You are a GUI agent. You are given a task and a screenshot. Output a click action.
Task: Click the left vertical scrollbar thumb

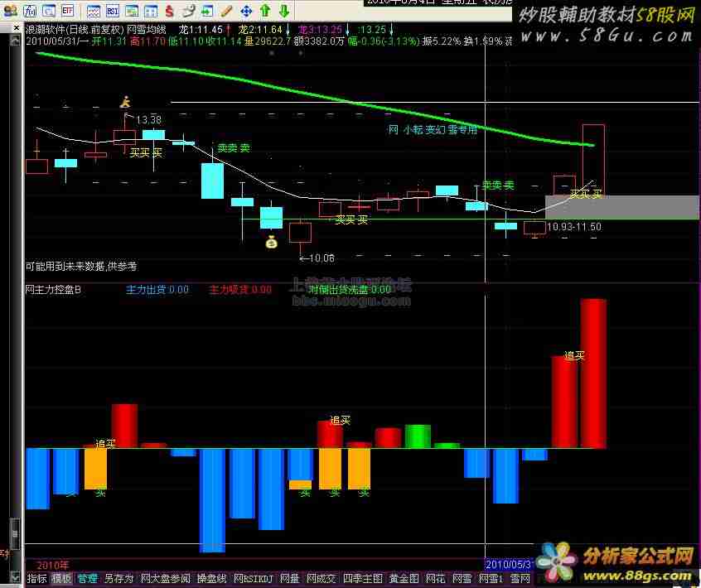point(15,534)
